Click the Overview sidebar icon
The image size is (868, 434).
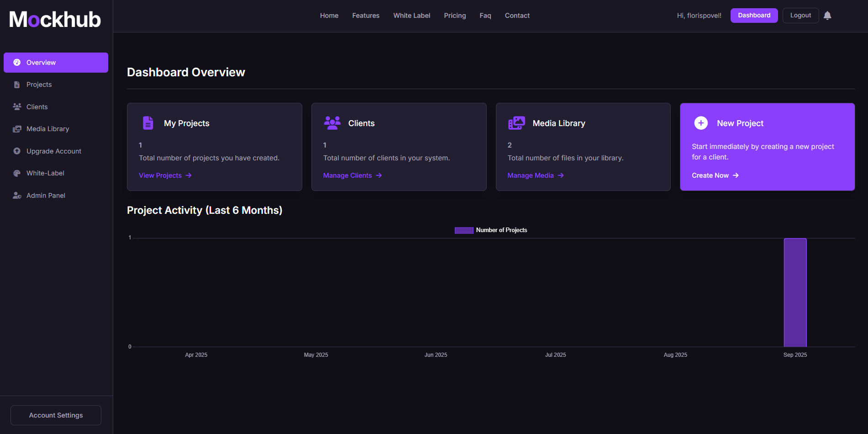click(x=17, y=62)
